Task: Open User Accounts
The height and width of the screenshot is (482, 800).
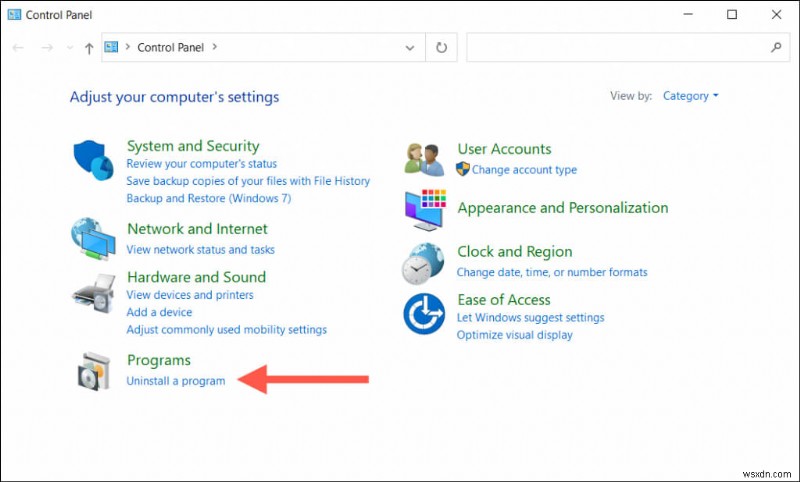Action: click(504, 149)
